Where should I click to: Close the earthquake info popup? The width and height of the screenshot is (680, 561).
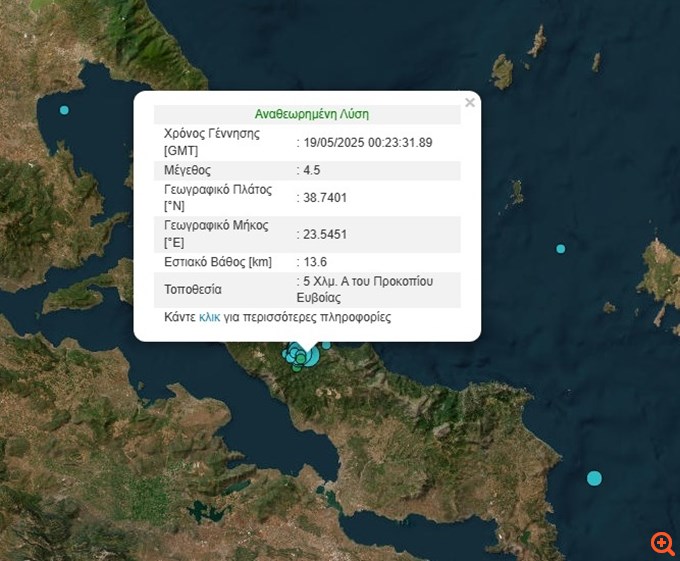[470, 102]
